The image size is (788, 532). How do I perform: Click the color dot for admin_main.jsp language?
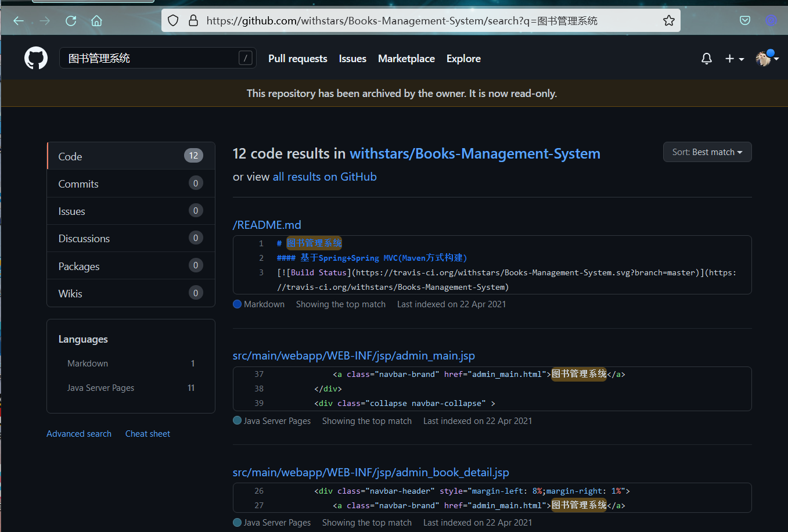(237, 420)
